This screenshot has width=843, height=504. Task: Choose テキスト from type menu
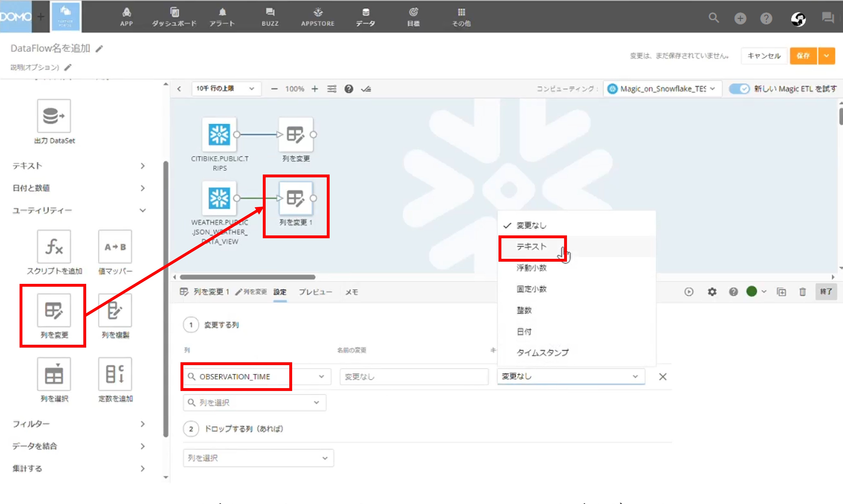[x=577, y=247]
